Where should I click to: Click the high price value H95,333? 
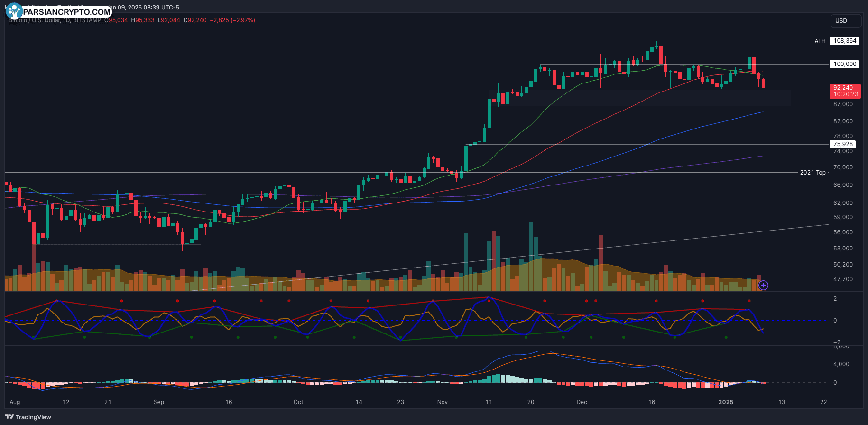[143, 20]
